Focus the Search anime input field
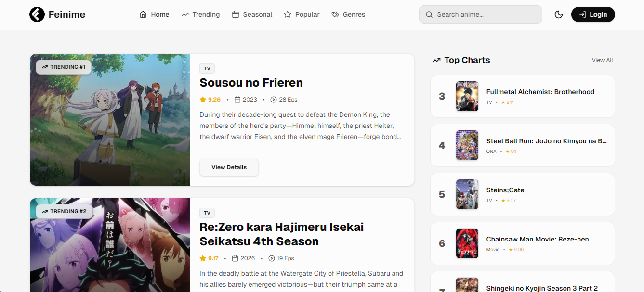This screenshot has width=644, height=292. 481,14
